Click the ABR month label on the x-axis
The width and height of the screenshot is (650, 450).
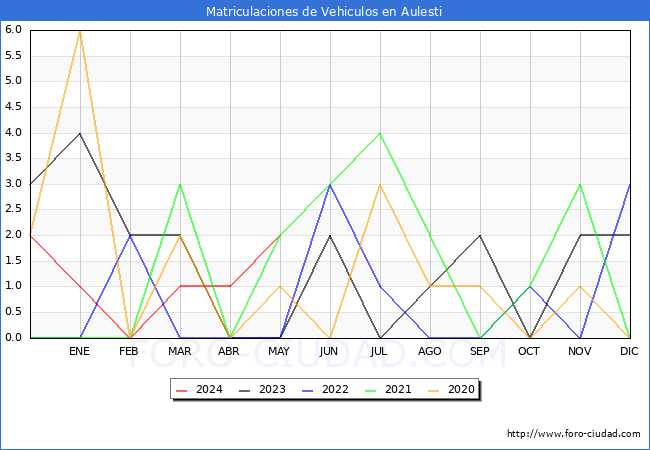click(229, 351)
